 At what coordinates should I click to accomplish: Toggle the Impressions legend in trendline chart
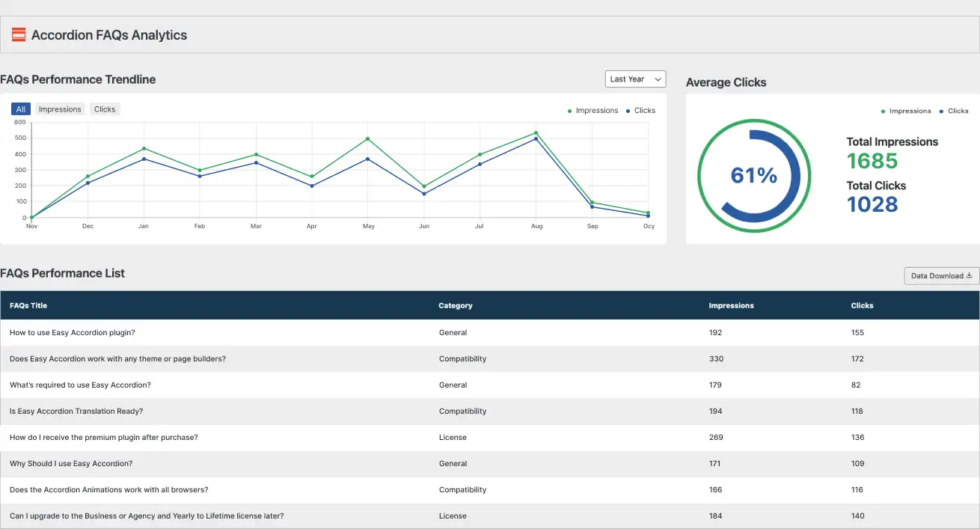point(596,111)
